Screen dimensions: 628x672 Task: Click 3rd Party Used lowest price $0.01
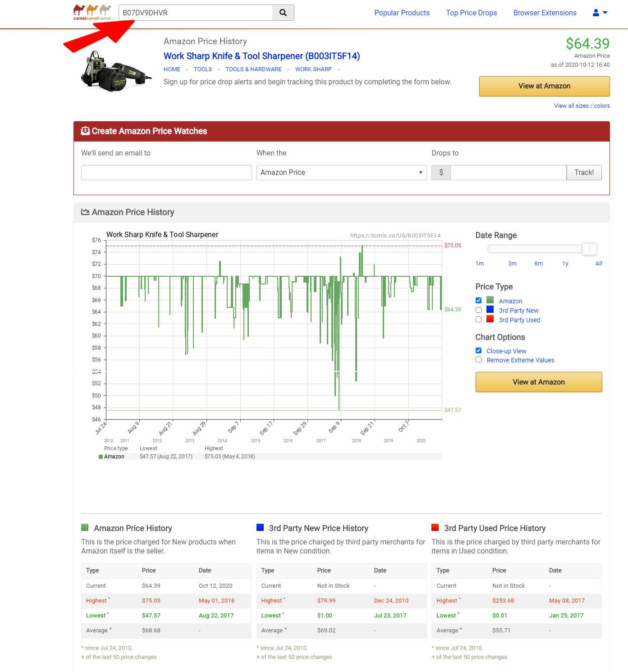pyautogui.click(x=500, y=616)
